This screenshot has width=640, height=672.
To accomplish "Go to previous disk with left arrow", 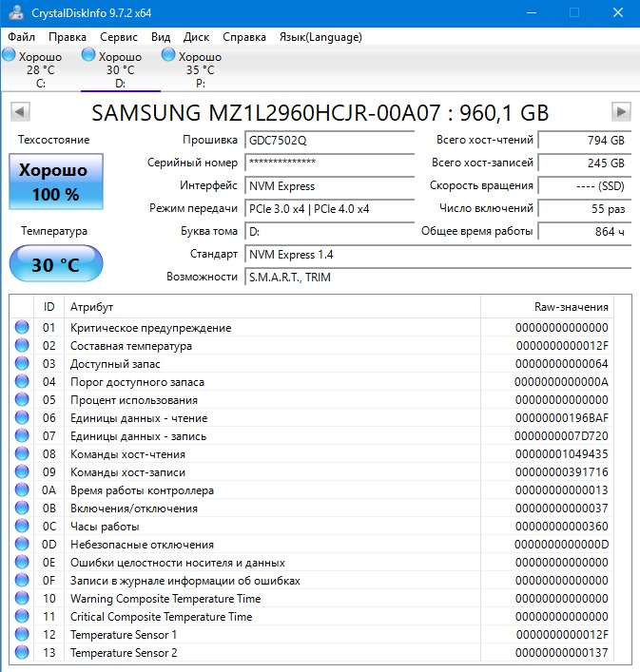I will point(20,112).
